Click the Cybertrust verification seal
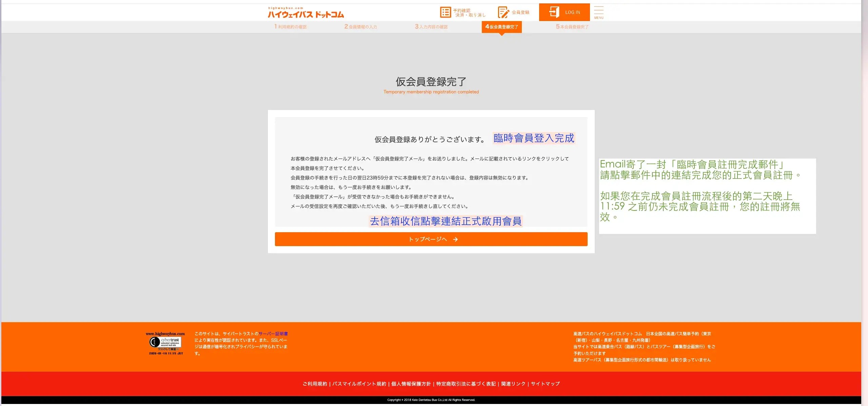 [166, 342]
